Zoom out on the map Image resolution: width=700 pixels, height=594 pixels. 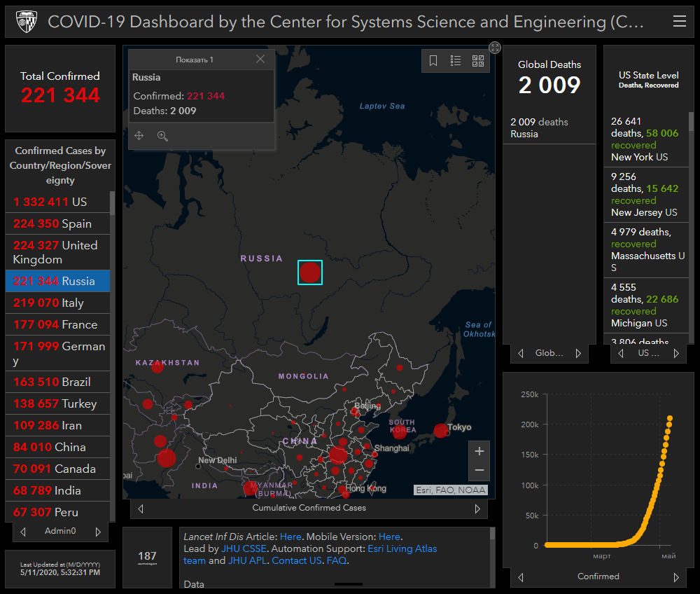[x=479, y=470]
